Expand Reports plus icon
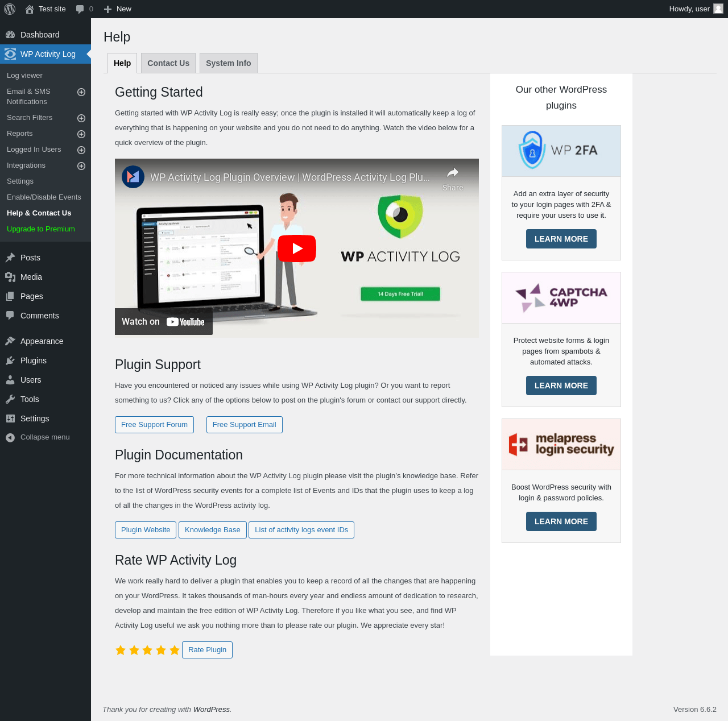Screen dimensions: 728x721 [81, 134]
